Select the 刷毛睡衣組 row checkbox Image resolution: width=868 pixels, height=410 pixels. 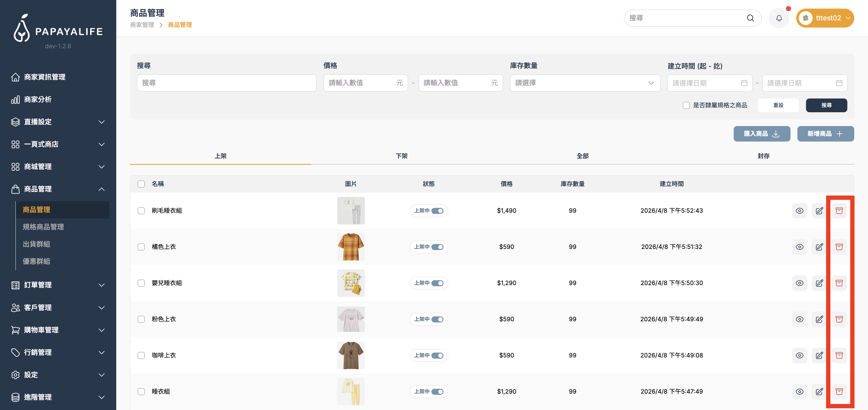(x=141, y=211)
